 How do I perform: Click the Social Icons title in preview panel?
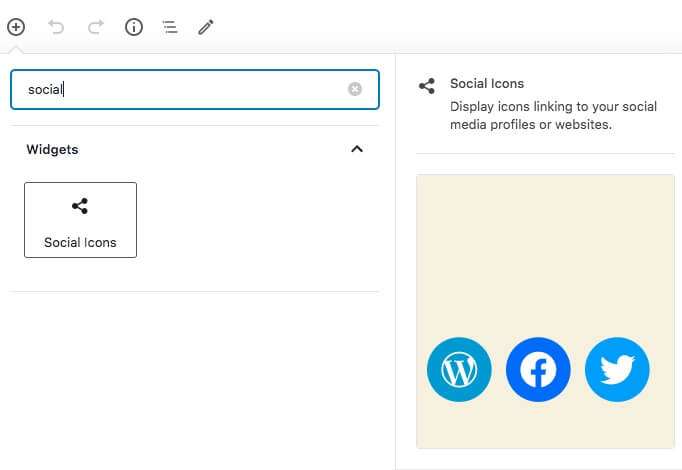[x=487, y=83]
